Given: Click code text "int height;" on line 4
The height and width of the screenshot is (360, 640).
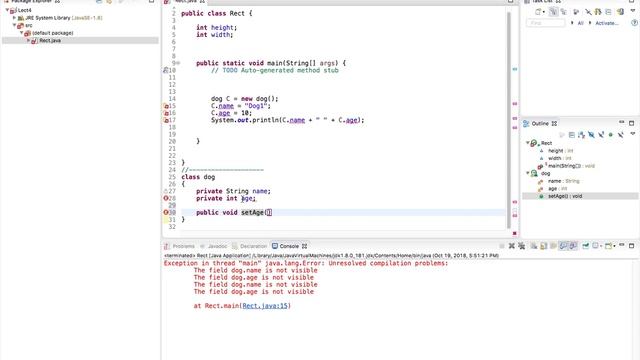Looking at the screenshot, I should 216,27.
